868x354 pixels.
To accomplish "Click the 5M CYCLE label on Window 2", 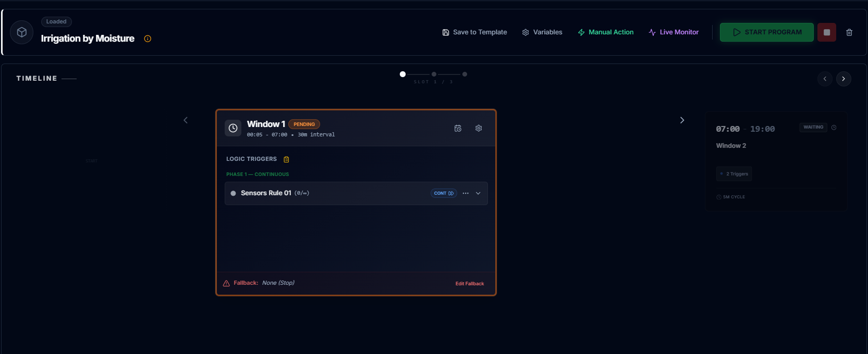I will click(731, 197).
